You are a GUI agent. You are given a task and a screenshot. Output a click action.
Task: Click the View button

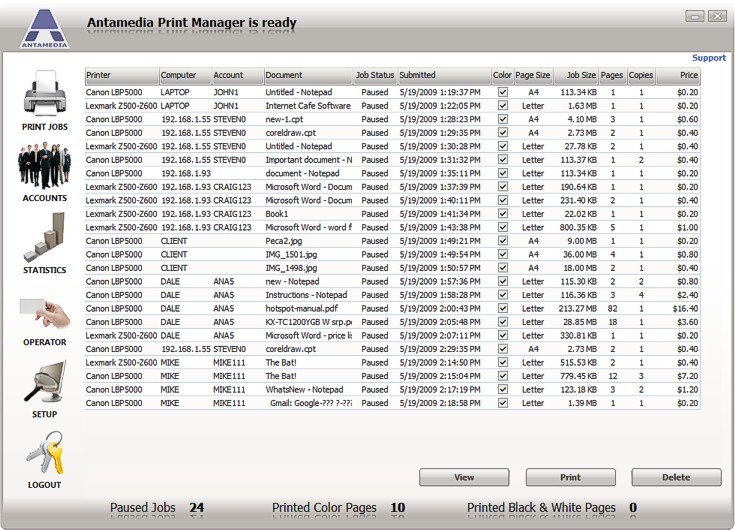coord(464,477)
